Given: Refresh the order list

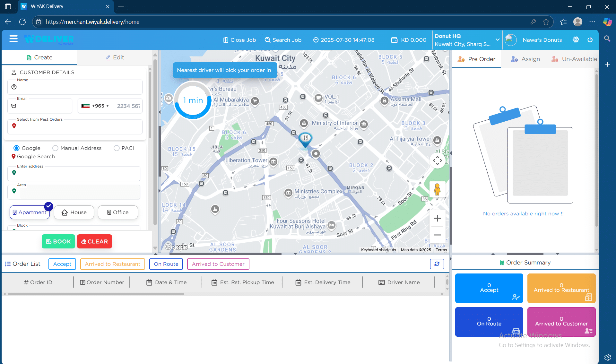Looking at the screenshot, I should (x=437, y=264).
